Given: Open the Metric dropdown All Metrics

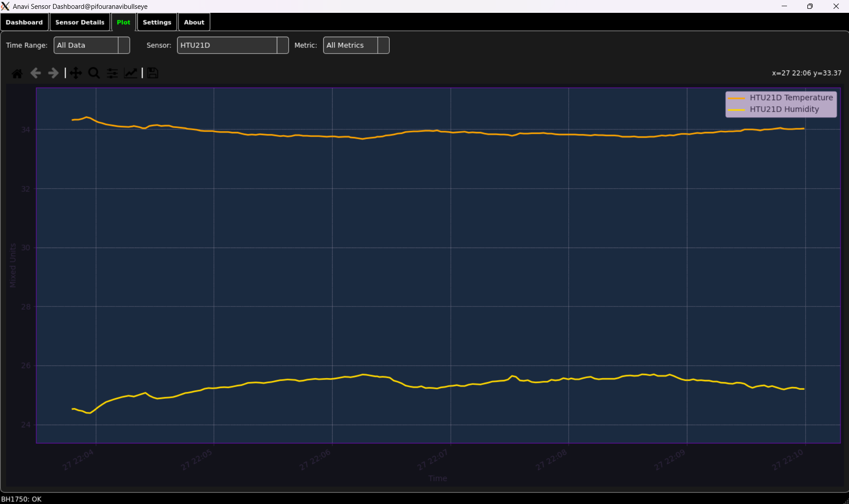Looking at the screenshot, I should 356,45.
